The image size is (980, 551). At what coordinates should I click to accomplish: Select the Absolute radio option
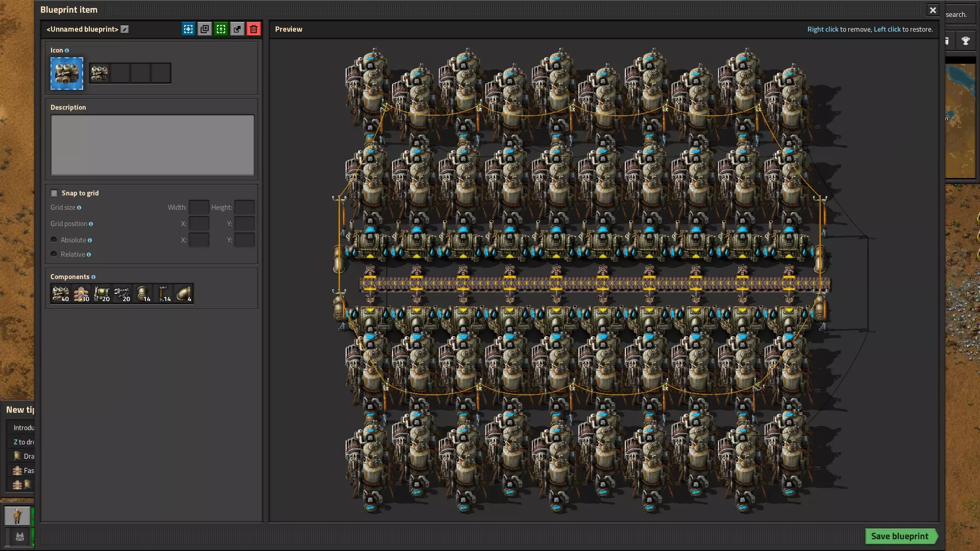point(54,240)
